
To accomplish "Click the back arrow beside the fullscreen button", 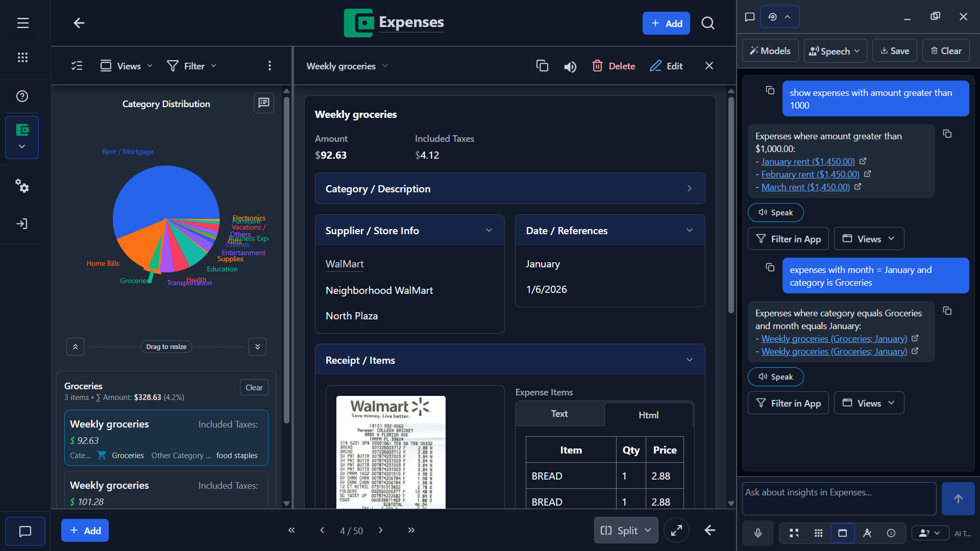I will [710, 531].
